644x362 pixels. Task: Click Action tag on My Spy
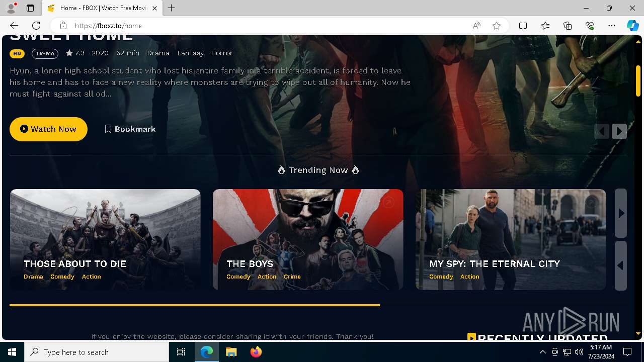click(470, 277)
